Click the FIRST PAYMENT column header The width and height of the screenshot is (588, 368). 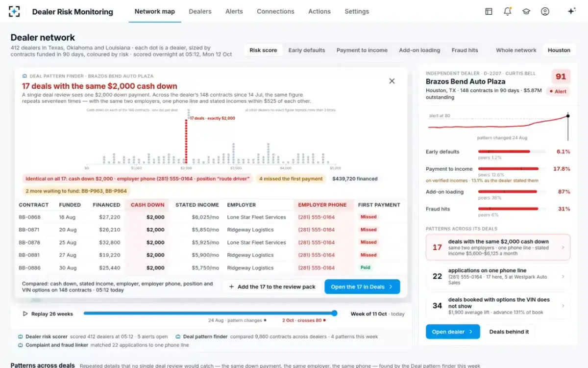click(379, 205)
